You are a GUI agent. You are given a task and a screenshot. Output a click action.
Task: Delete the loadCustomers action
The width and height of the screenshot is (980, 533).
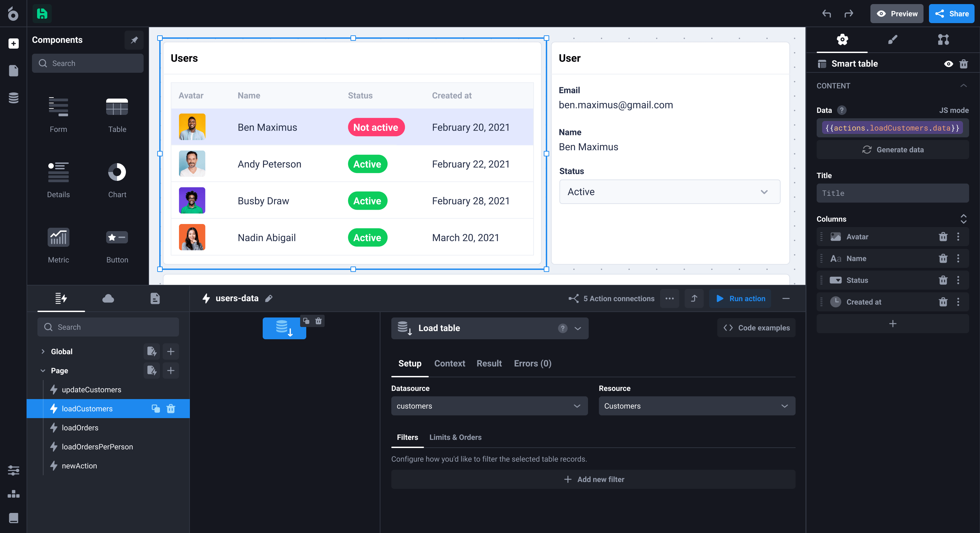click(x=170, y=409)
